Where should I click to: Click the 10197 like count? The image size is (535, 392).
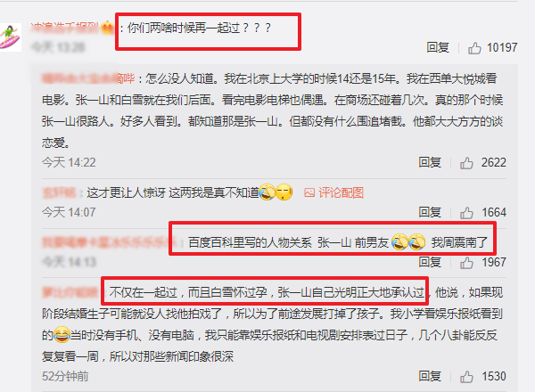pos(502,48)
